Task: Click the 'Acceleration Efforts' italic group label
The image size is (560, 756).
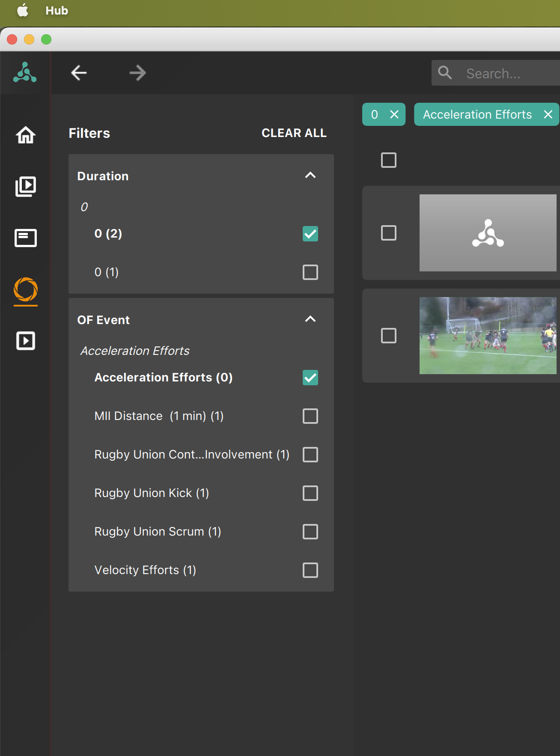Action: click(x=135, y=351)
